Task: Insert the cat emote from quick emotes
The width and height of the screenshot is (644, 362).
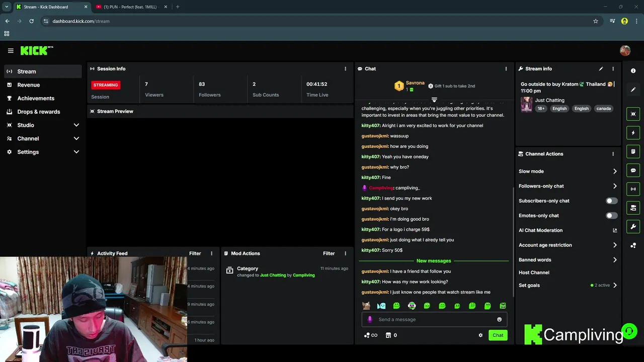Action: coord(366,306)
